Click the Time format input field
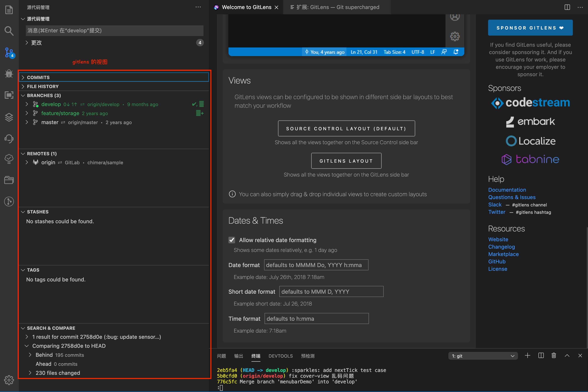The image size is (588, 392). click(316, 318)
